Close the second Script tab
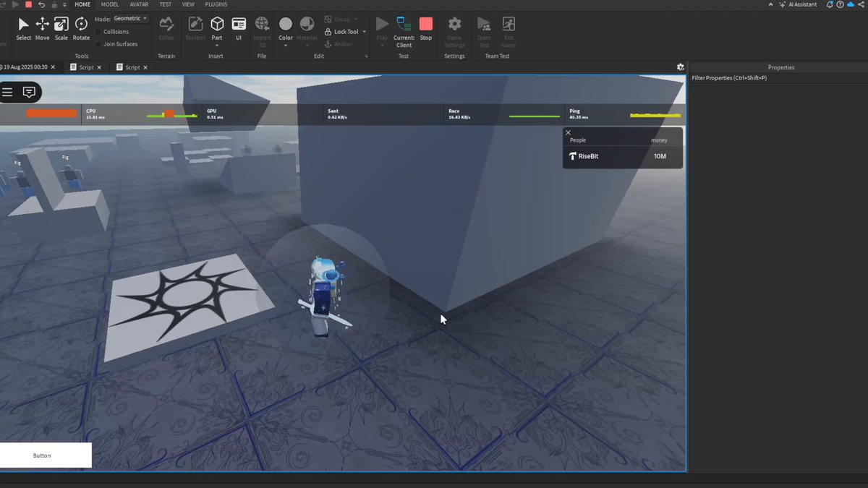 pos(145,67)
